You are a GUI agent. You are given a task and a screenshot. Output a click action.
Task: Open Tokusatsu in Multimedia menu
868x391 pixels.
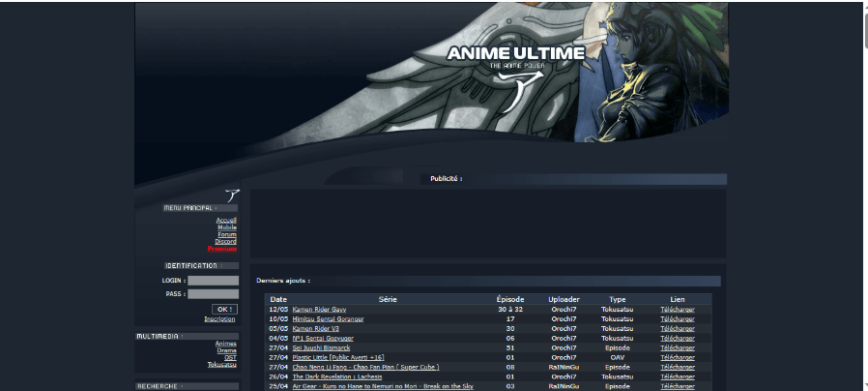click(222, 365)
